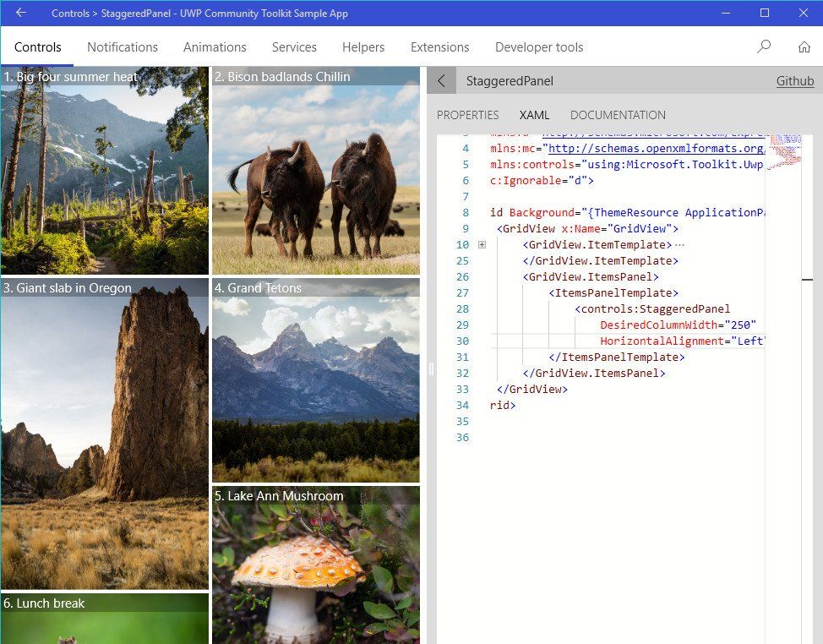Open the Github link
The image size is (823, 644).
(794, 80)
